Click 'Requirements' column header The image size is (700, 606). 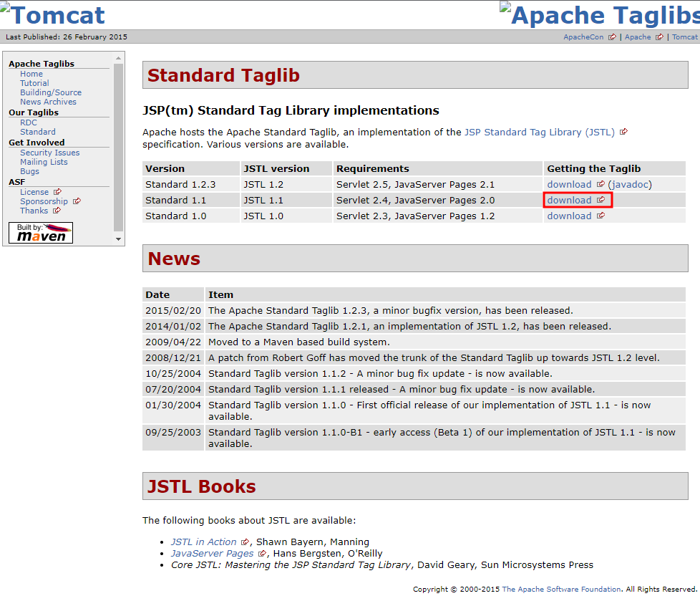coord(438,168)
